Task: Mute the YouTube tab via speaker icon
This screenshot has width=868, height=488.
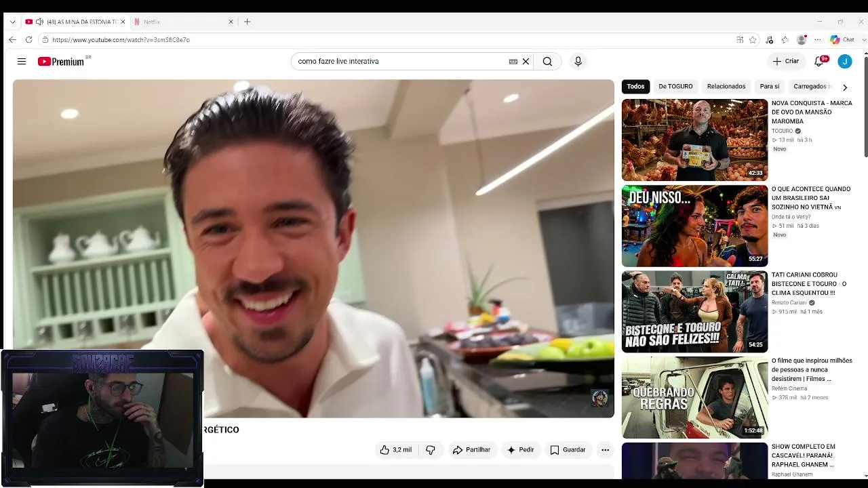Action: 39,22
